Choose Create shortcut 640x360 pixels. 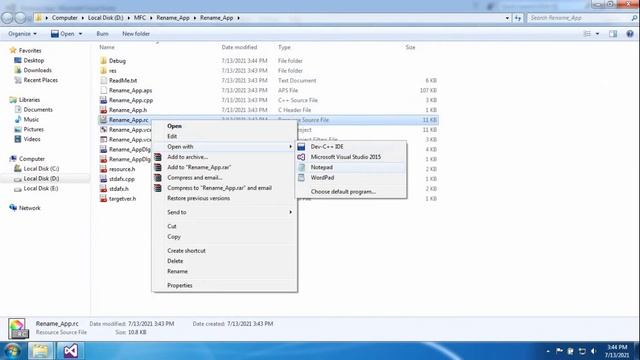click(x=186, y=251)
